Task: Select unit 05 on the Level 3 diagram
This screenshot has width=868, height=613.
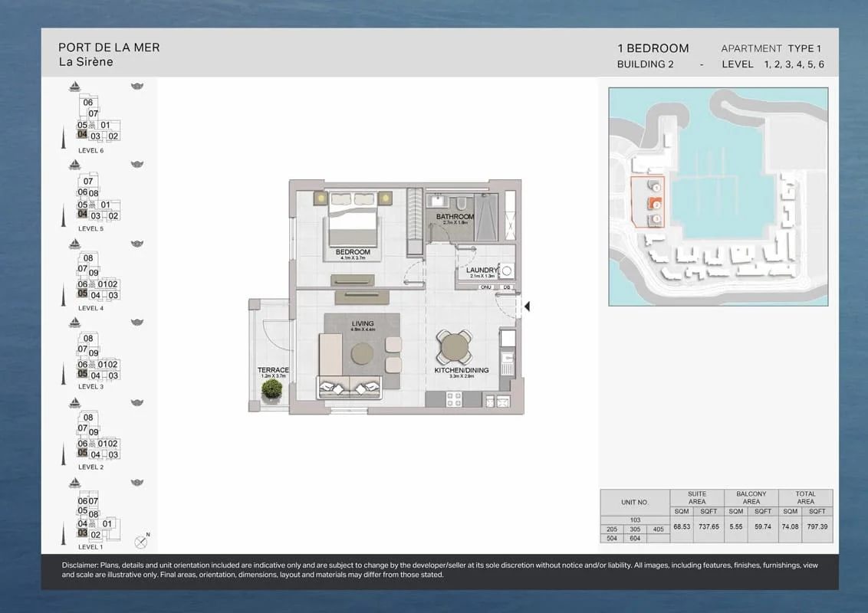Action: point(81,373)
